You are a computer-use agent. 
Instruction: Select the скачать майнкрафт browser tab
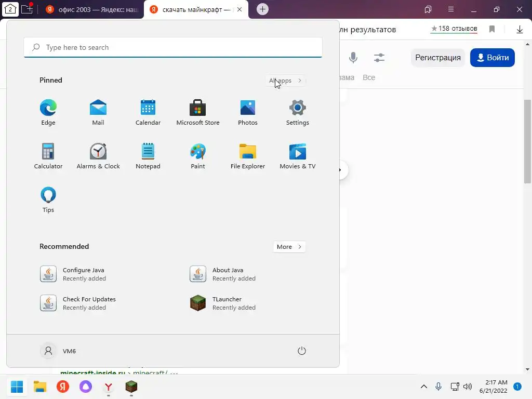(192, 9)
